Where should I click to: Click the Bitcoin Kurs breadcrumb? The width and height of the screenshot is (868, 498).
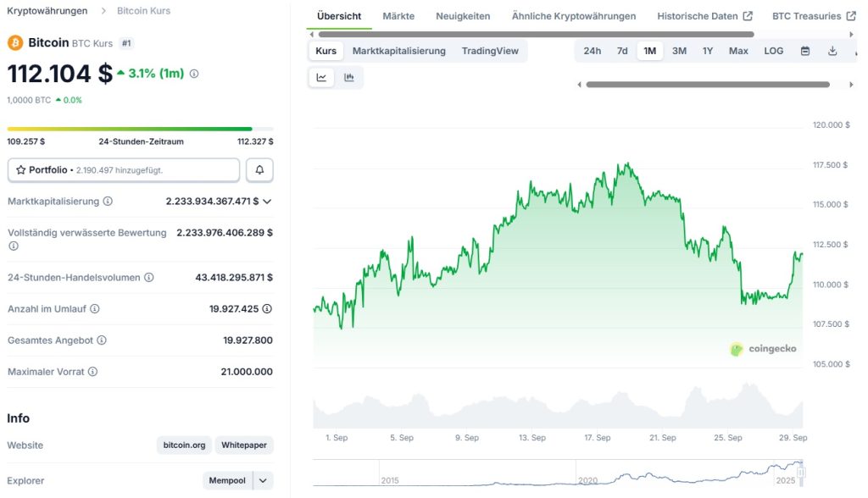tap(143, 10)
